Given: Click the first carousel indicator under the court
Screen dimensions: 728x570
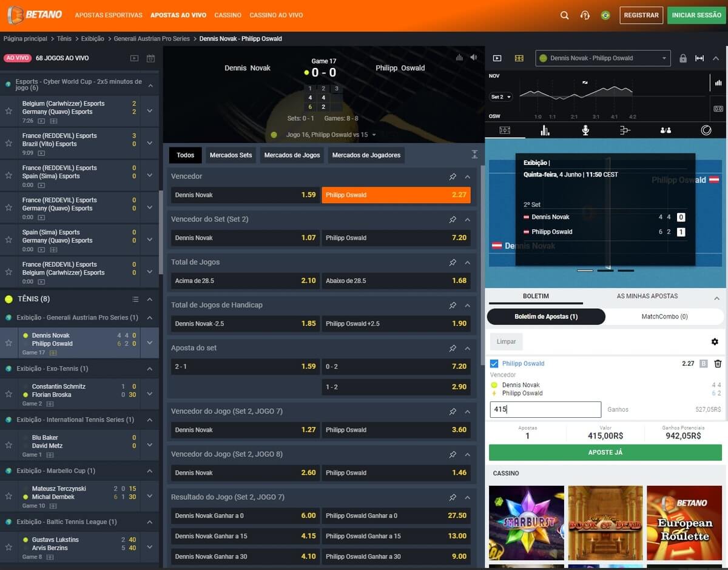Looking at the screenshot, I should point(585,270).
